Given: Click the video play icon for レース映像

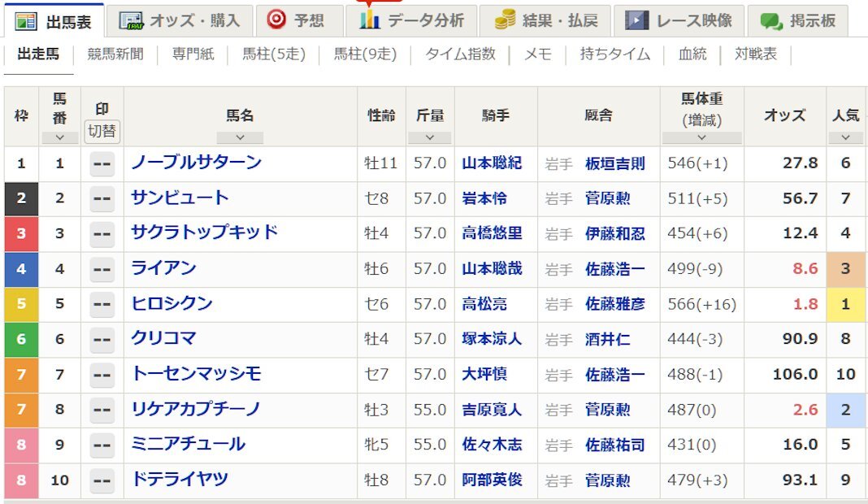Looking at the screenshot, I should [636, 20].
